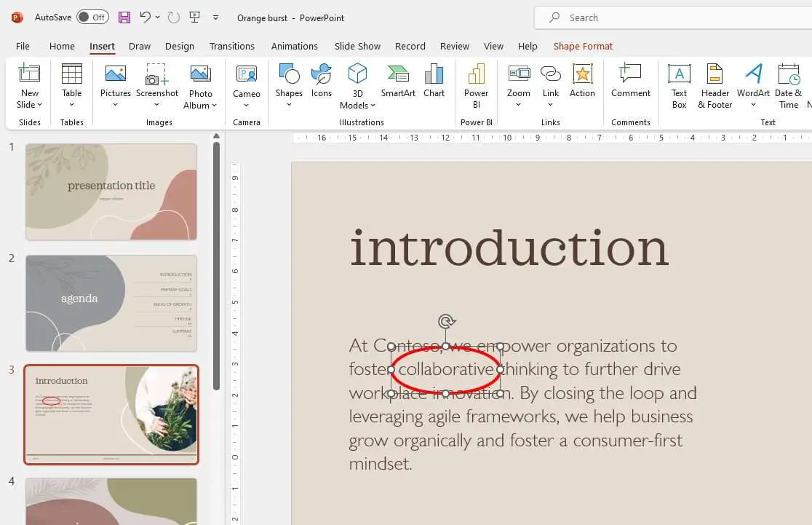812x525 pixels.
Task: Switch to the Shape Format tab
Action: coord(583,46)
